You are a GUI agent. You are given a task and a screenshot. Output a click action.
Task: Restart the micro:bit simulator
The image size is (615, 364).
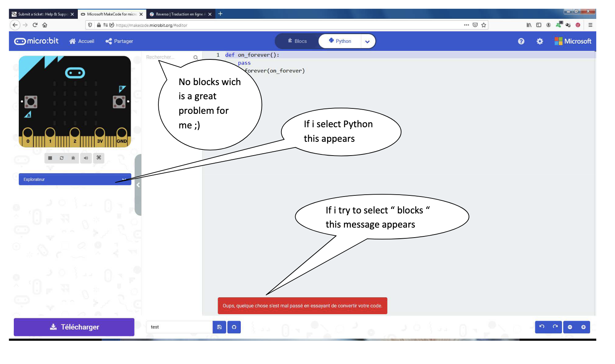(62, 158)
